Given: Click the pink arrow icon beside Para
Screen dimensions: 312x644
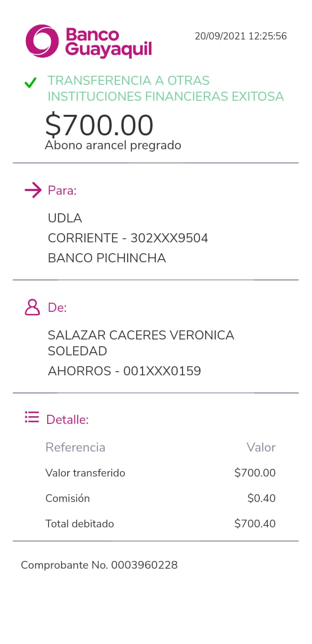Looking at the screenshot, I should coord(33,190).
